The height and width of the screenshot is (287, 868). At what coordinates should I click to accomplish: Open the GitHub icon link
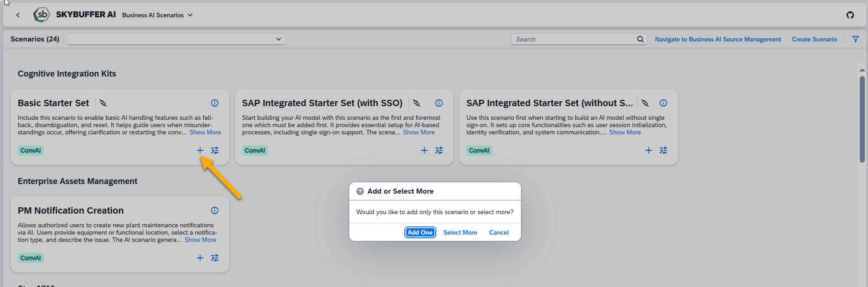tap(850, 15)
